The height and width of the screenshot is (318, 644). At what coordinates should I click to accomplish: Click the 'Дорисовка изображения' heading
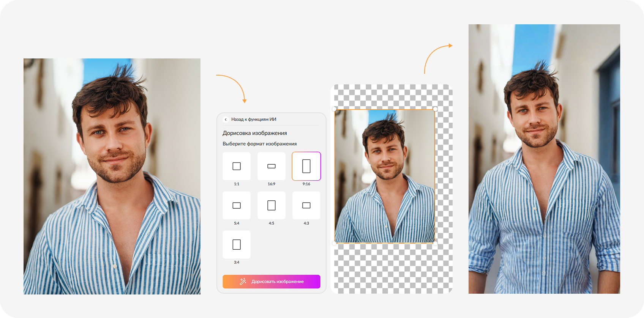click(255, 133)
